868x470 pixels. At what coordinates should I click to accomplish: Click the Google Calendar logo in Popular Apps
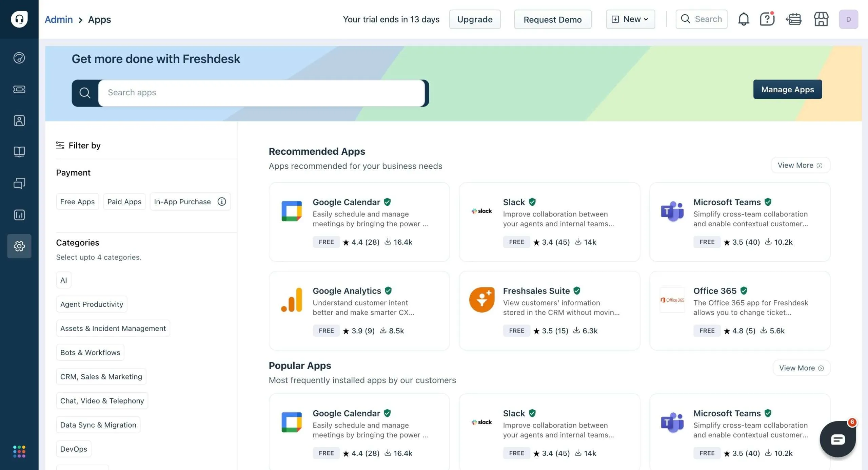(x=292, y=422)
